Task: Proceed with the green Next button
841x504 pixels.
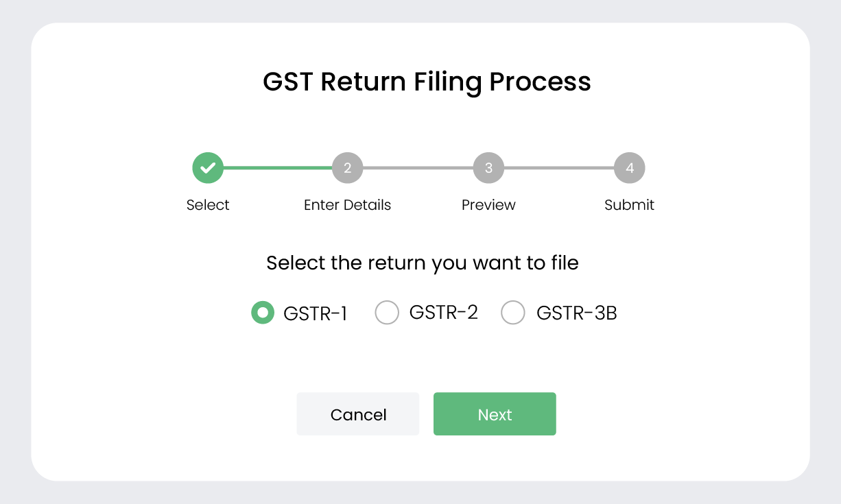Action: (x=495, y=414)
